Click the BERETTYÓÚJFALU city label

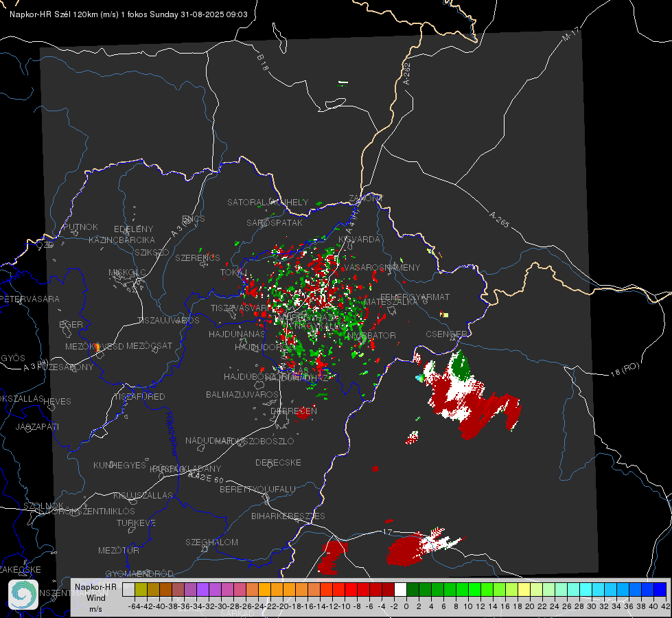coord(257,490)
